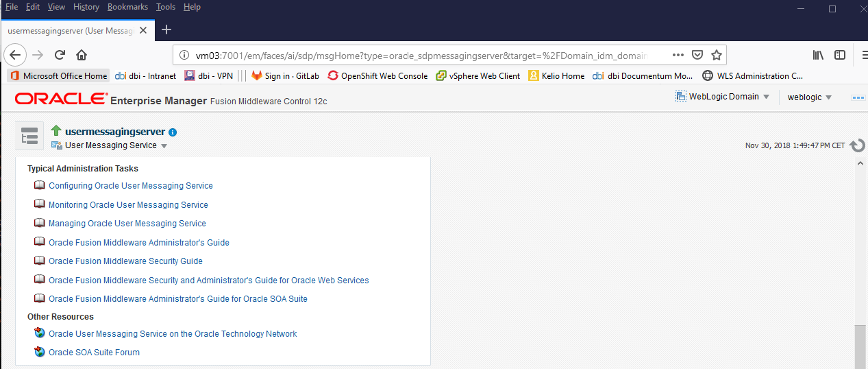The width and height of the screenshot is (868, 369).
Task: Click the Other Resources heading
Action: 60,317
